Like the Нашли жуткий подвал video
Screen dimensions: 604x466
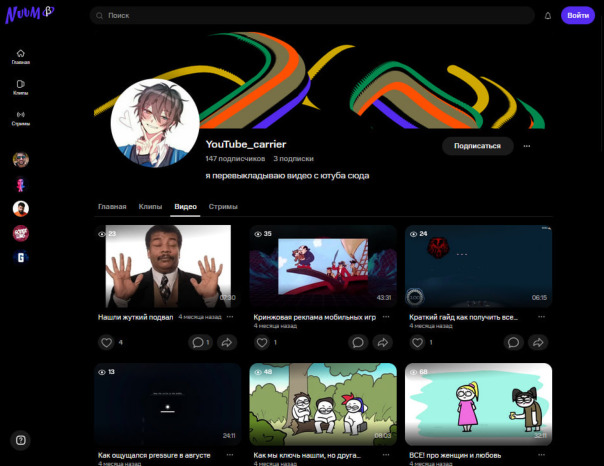107,342
